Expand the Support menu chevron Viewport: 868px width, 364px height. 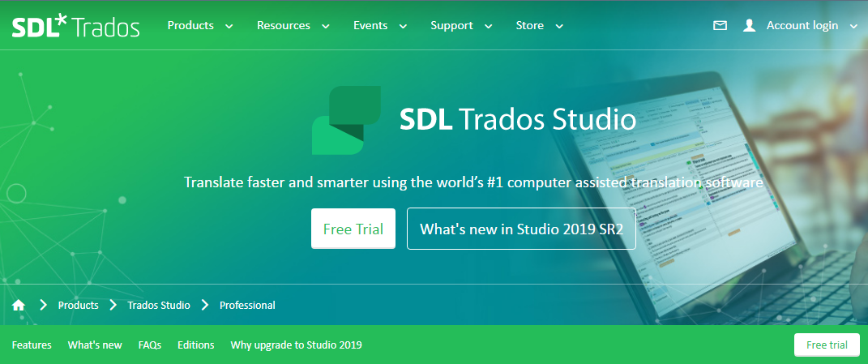[x=488, y=26]
